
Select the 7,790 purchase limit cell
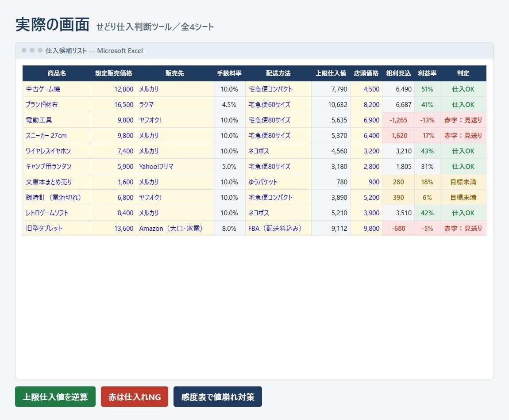click(331, 89)
